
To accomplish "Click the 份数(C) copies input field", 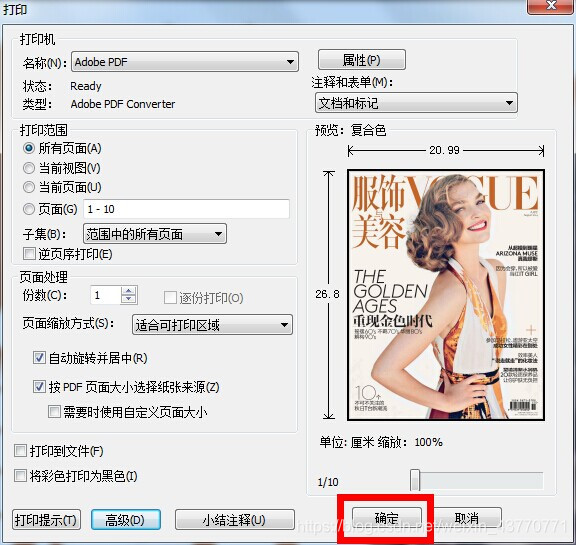I will point(105,295).
